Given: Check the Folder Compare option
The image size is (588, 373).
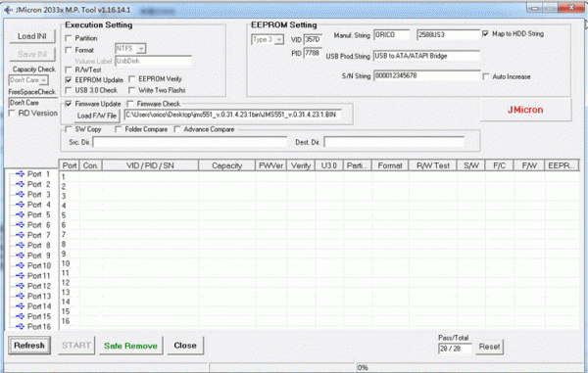Looking at the screenshot, I should pyautogui.click(x=119, y=129).
